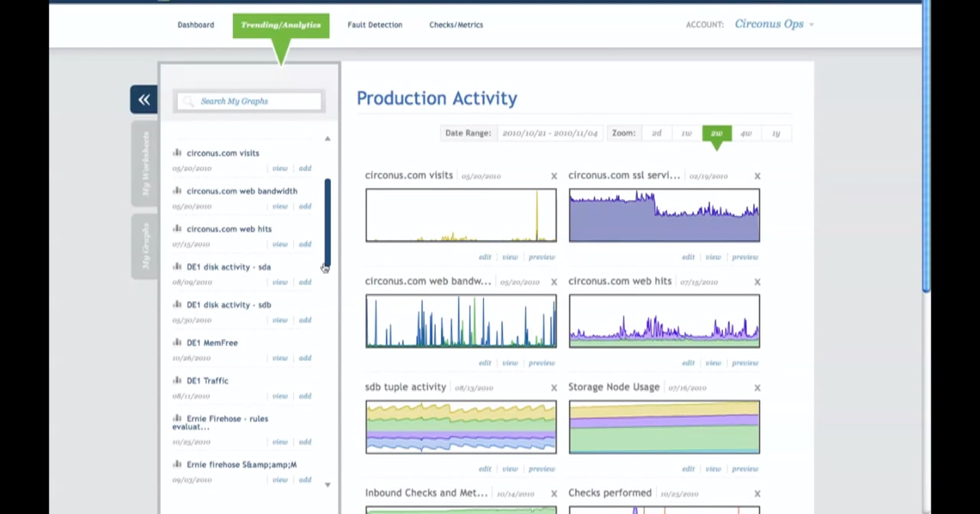This screenshot has height=514, width=980.
Task: Click the Production Activity worksheet title
Action: pyautogui.click(x=437, y=98)
